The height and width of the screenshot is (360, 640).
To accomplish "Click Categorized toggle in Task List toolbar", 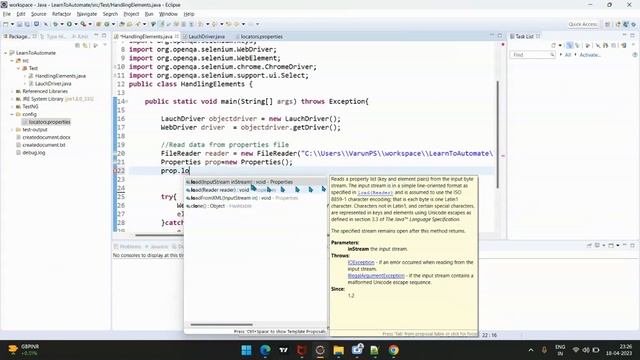I will (x=569, y=45).
